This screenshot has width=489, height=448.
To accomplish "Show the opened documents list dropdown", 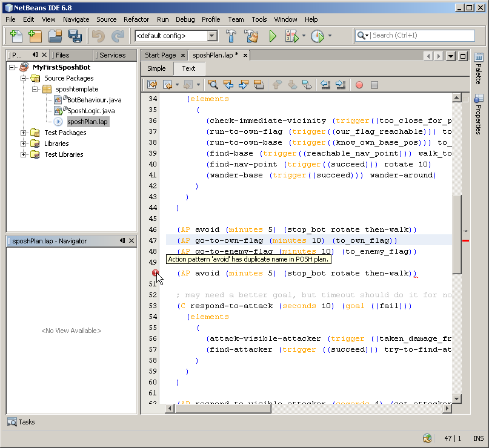I will 451,56.
